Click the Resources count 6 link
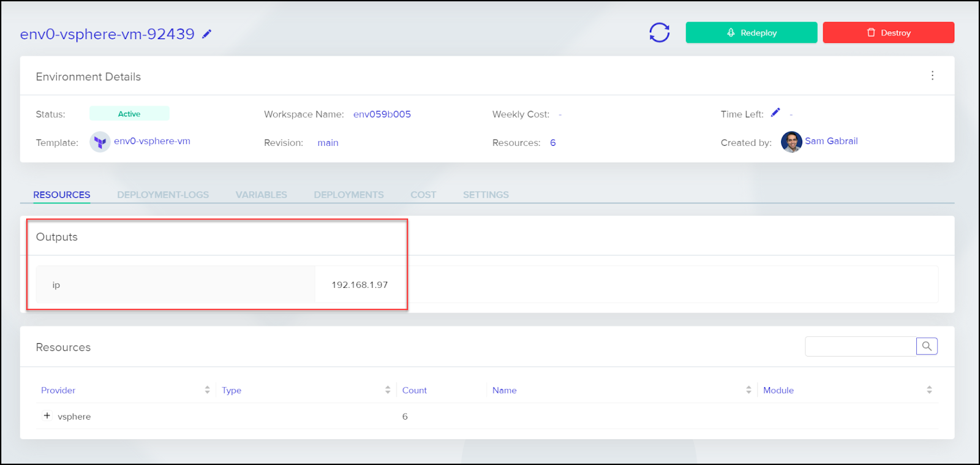 (x=553, y=143)
